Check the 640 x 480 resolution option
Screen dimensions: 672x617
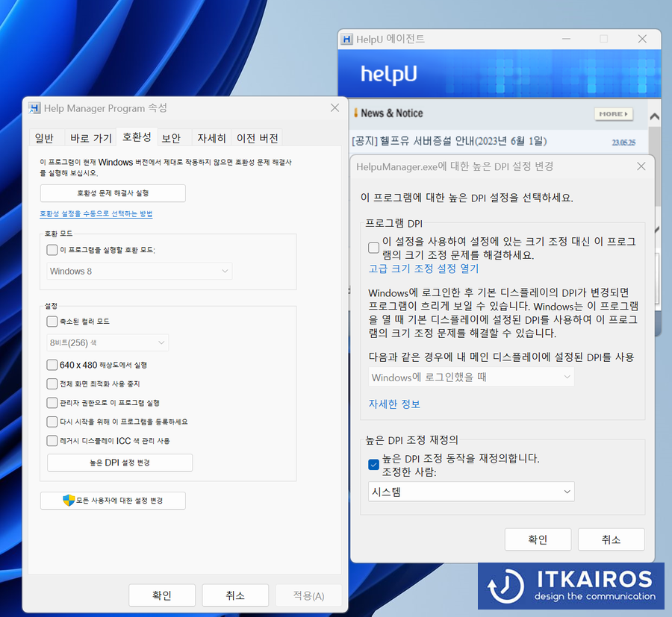pyautogui.click(x=52, y=365)
